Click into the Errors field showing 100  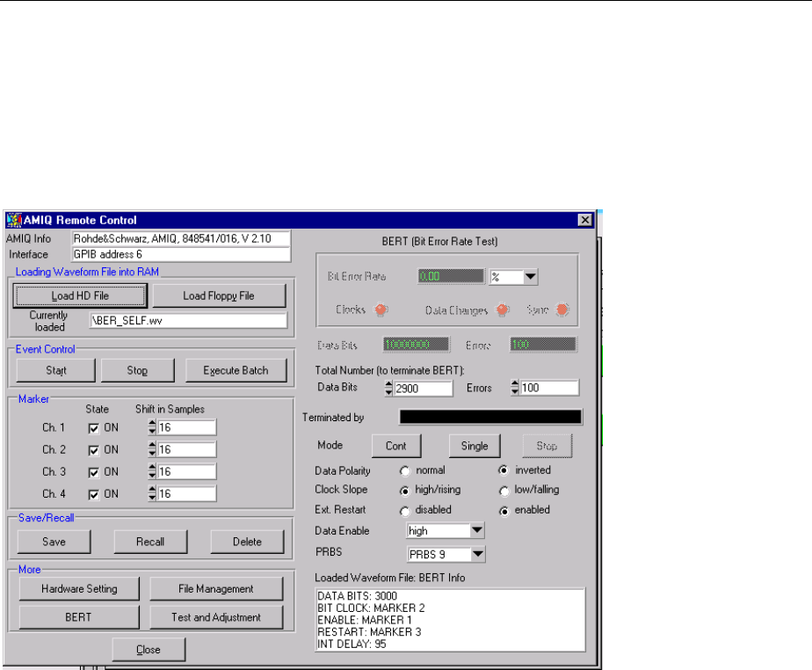click(549, 388)
